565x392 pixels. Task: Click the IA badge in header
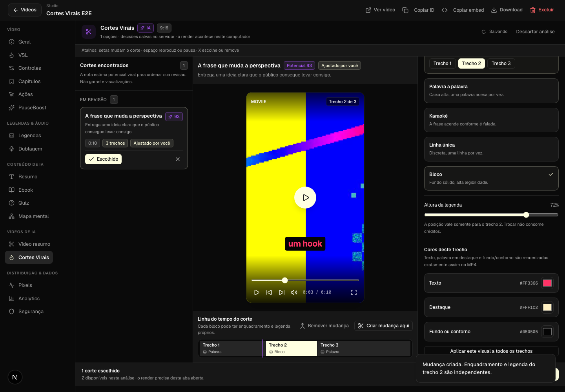tap(146, 28)
